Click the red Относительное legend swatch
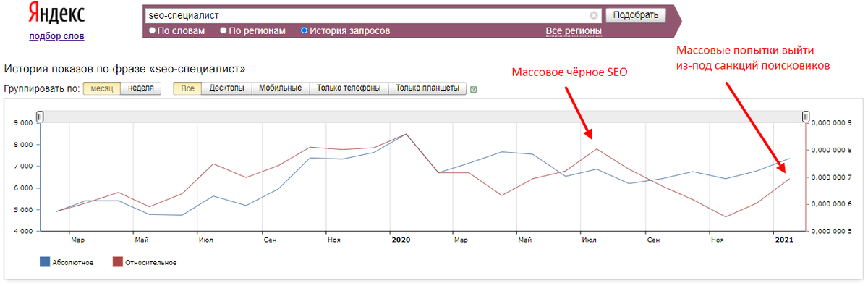 [117, 262]
